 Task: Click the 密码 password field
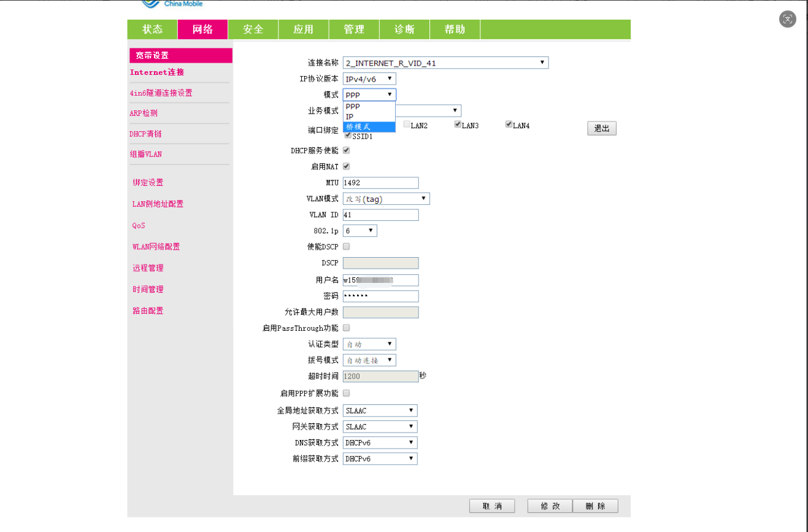(x=380, y=296)
